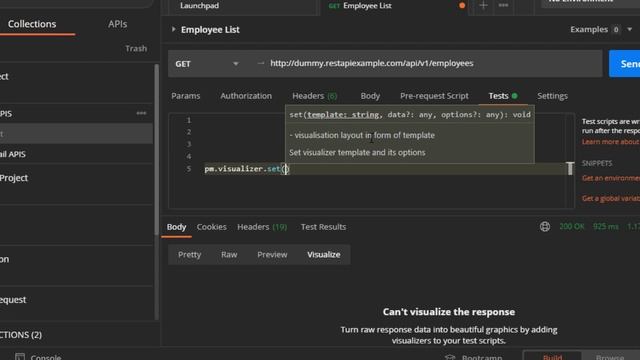Open new tab with plus icon
Viewport: 640px width, 360px height.
click(x=483, y=6)
